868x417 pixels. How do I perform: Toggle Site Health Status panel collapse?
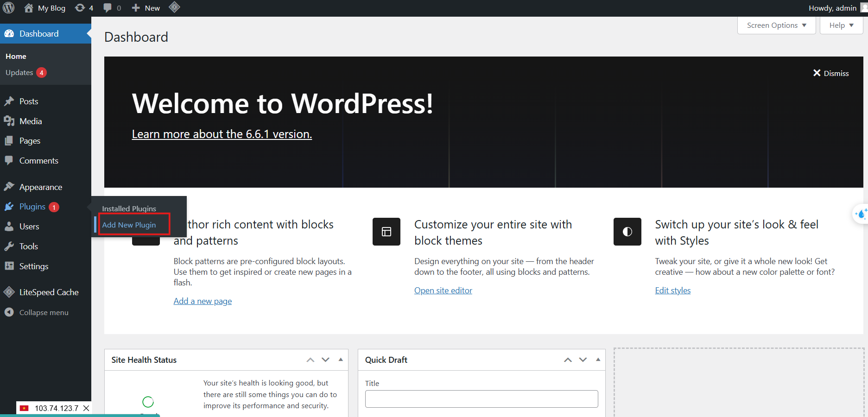tap(341, 360)
